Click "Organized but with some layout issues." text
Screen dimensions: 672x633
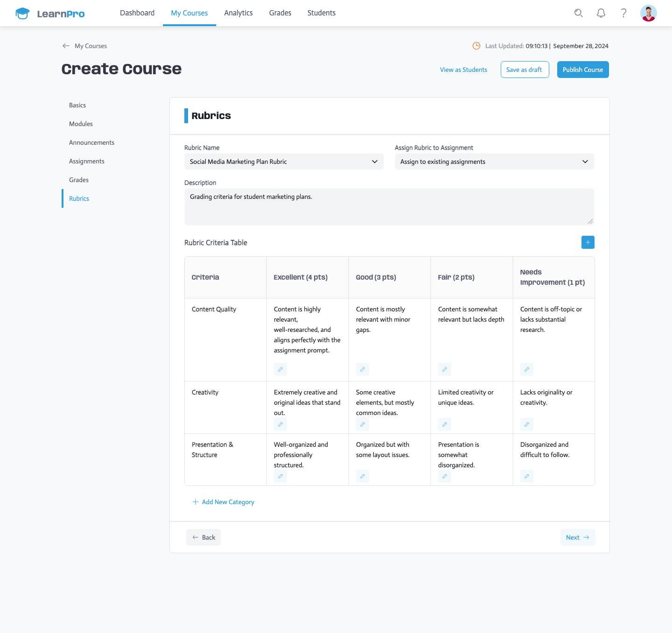pyautogui.click(x=383, y=450)
